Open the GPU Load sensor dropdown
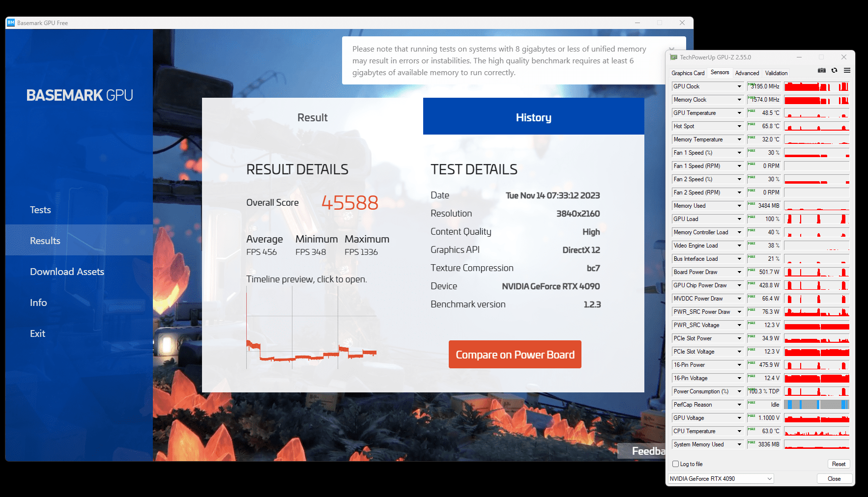Image resolution: width=868 pixels, height=497 pixels. point(739,219)
